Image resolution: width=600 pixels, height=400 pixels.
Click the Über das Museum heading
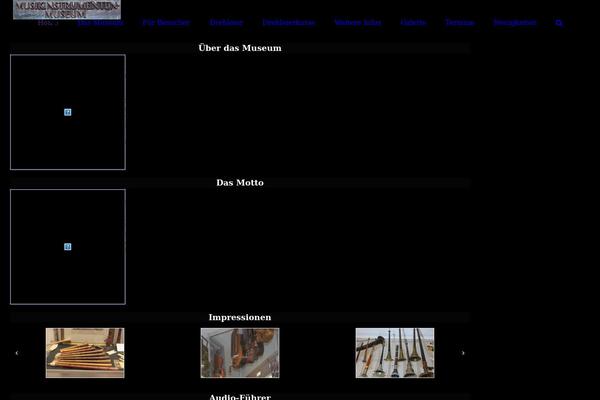click(x=240, y=48)
